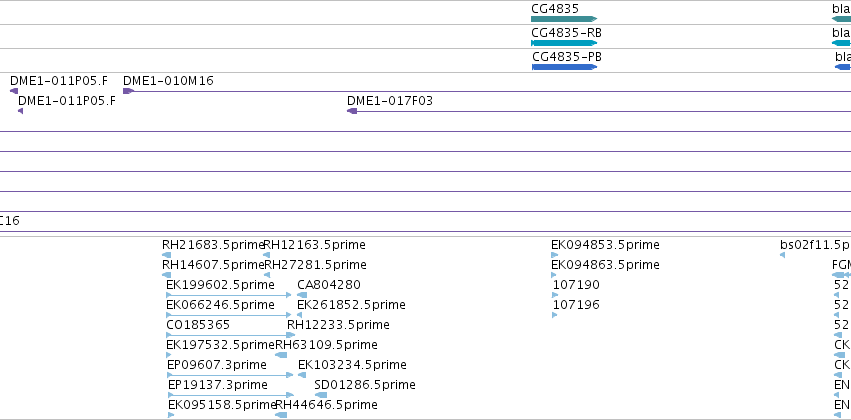
Task: Open the DME1-017F03 label
Action: (x=390, y=101)
